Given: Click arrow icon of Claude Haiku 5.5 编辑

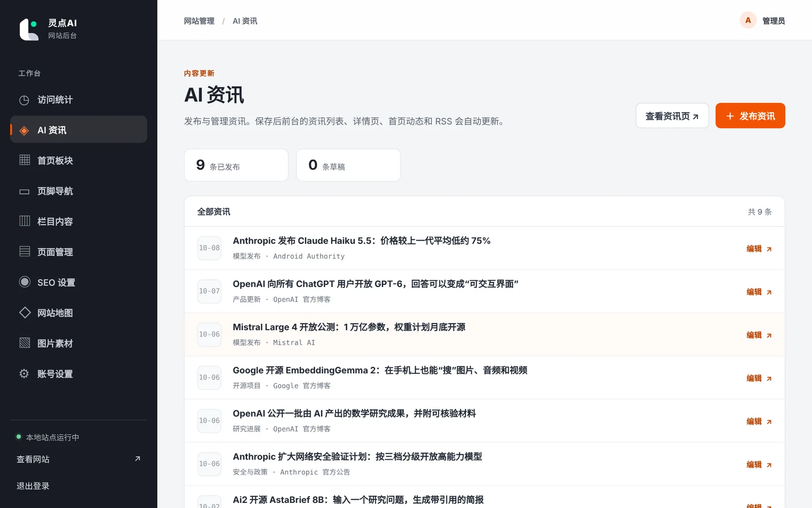Looking at the screenshot, I should pyautogui.click(x=769, y=249).
